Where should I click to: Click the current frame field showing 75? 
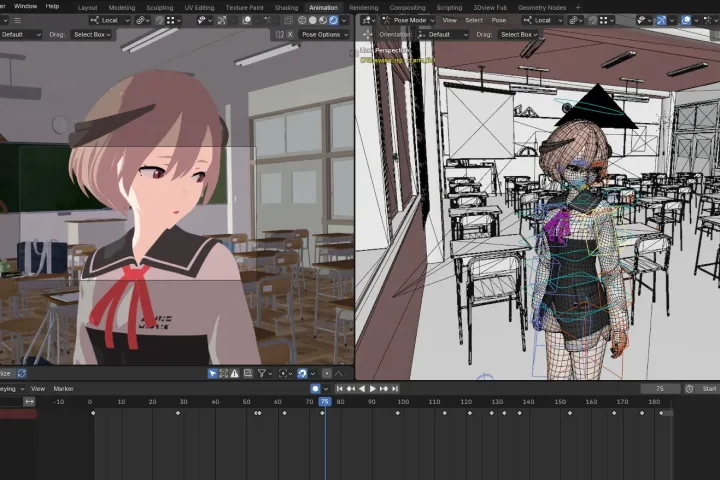[x=660, y=389]
